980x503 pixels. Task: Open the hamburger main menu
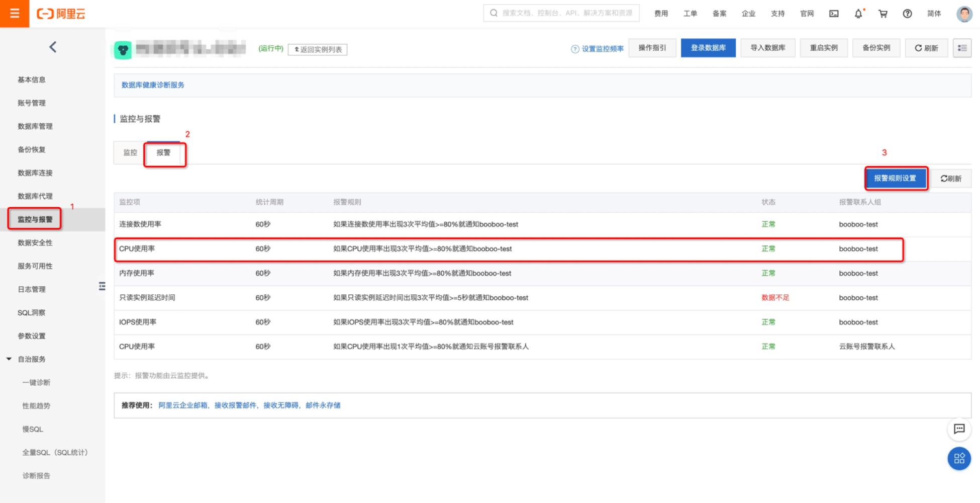[15, 14]
